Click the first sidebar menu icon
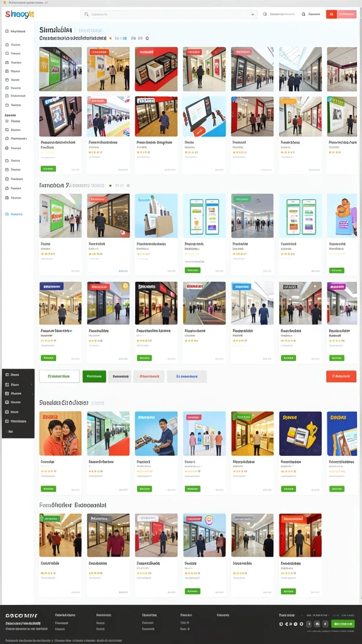Screen dimensions: 362x644 7,31
